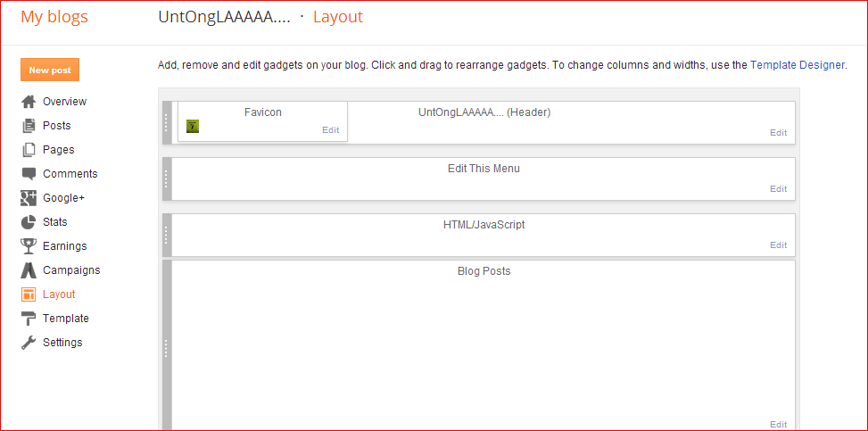
Task: Open the Template Designer link
Action: click(x=798, y=65)
